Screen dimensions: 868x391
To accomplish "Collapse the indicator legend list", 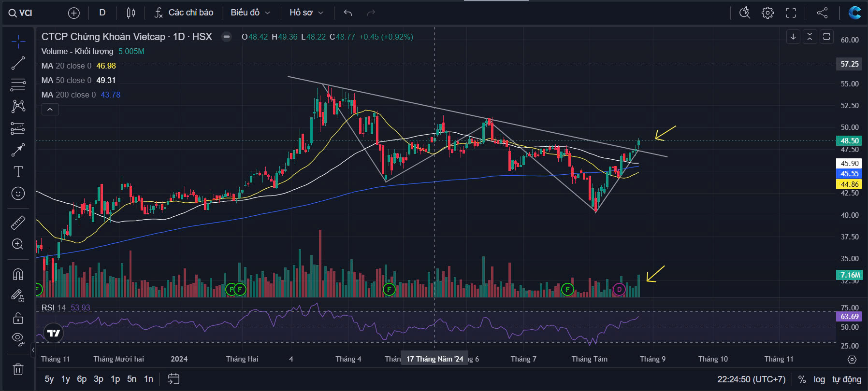I will tap(50, 110).
